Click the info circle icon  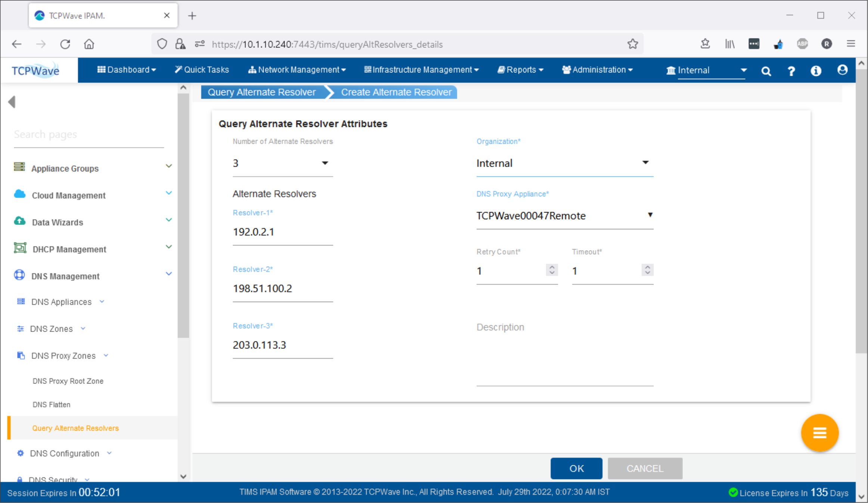pos(816,71)
